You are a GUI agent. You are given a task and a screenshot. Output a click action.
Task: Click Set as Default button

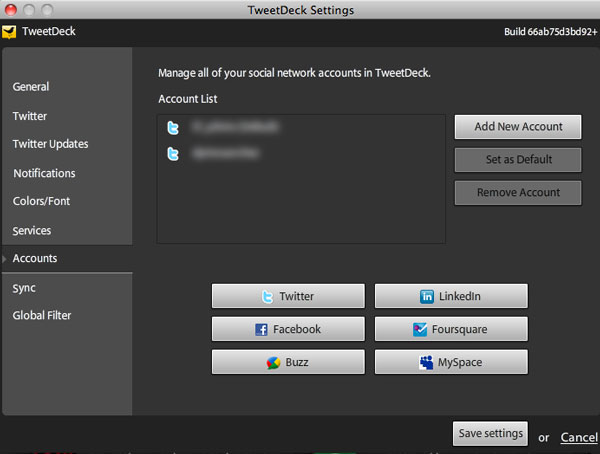518,159
